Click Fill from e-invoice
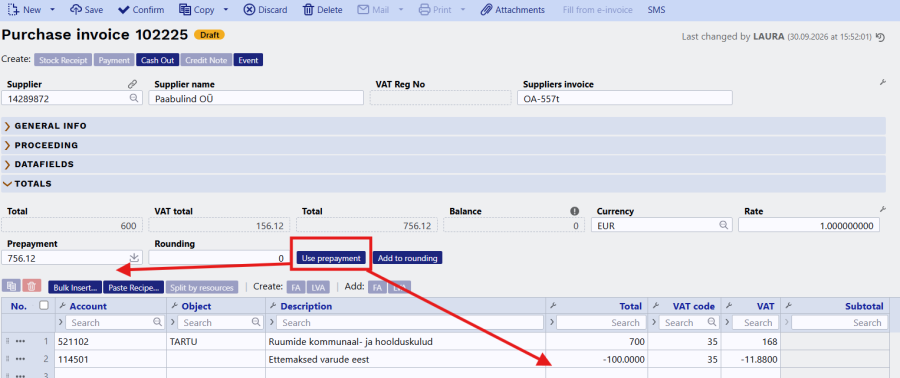Screen dimensions: 900x378 pos(598,10)
